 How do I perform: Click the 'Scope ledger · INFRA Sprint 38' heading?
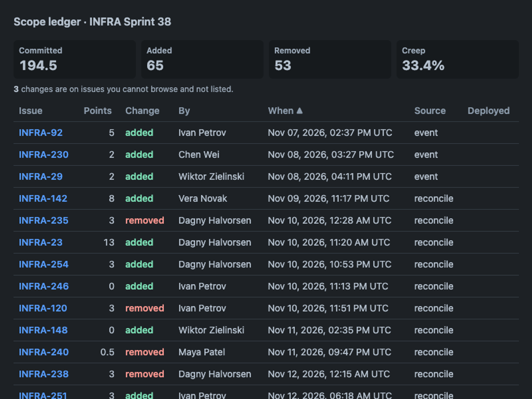(x=92, y=22)
